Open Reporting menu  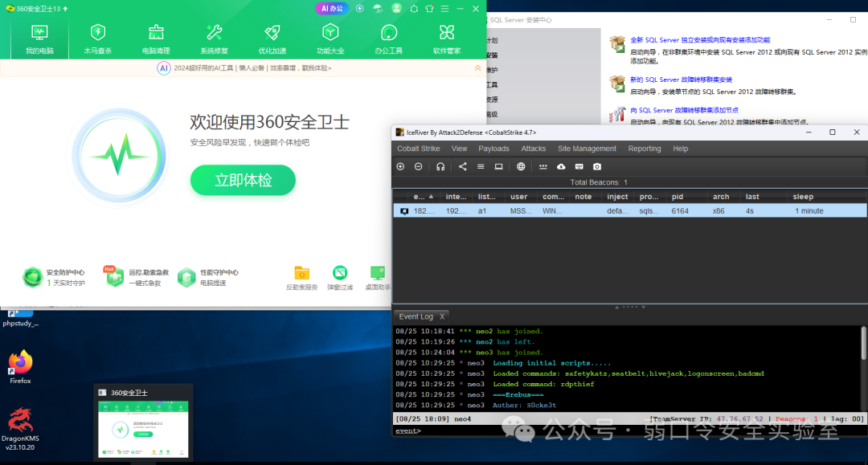pyautogui.click(x=645, y=149)
